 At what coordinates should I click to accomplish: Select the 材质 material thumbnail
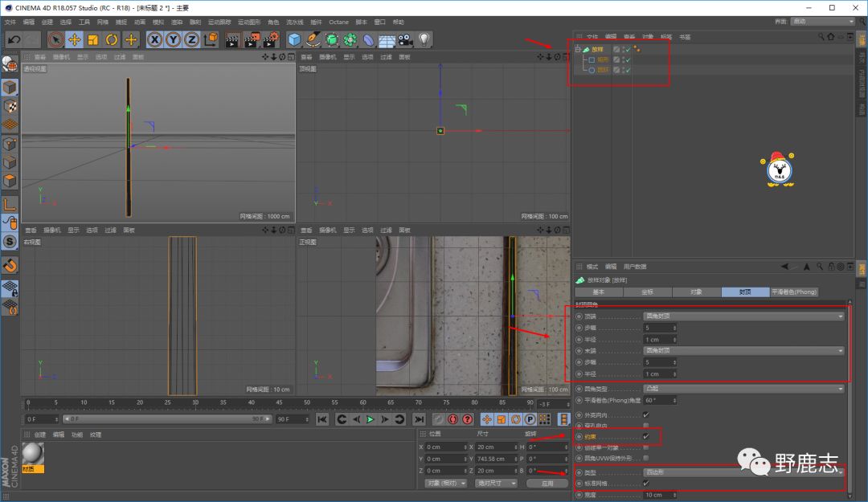33,455
